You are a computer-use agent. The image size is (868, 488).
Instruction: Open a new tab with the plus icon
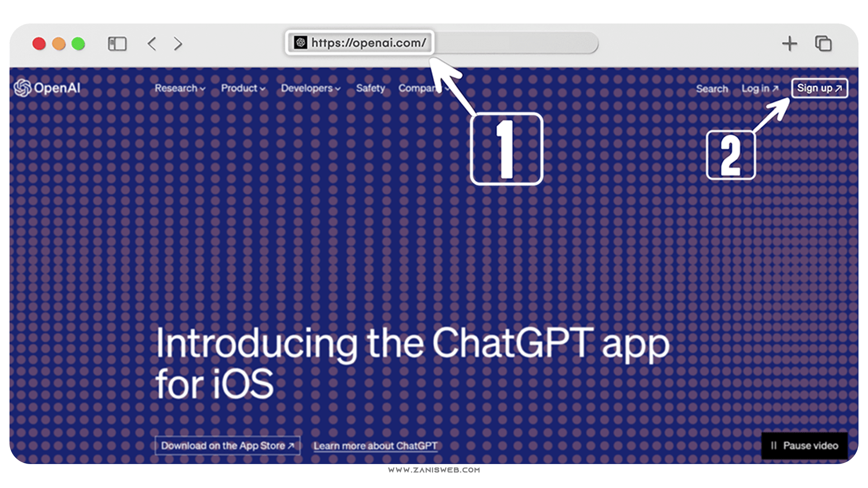(x=789, y=44)
